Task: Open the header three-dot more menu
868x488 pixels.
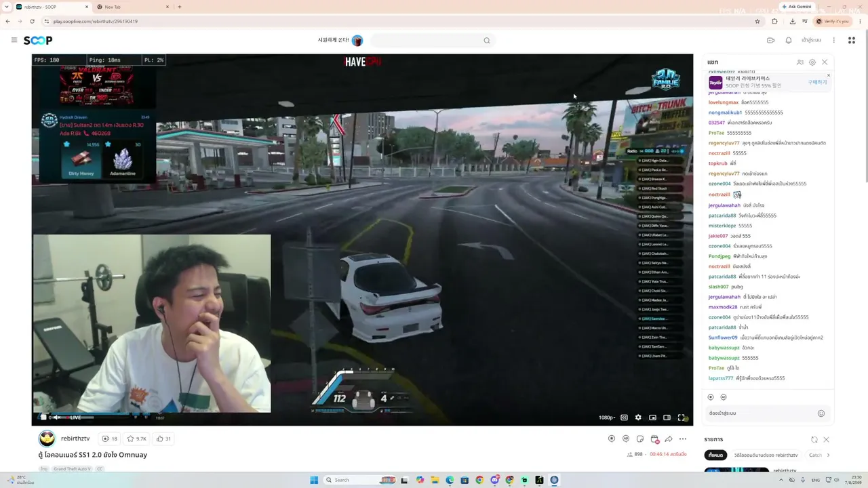Action: click(834, 40)
